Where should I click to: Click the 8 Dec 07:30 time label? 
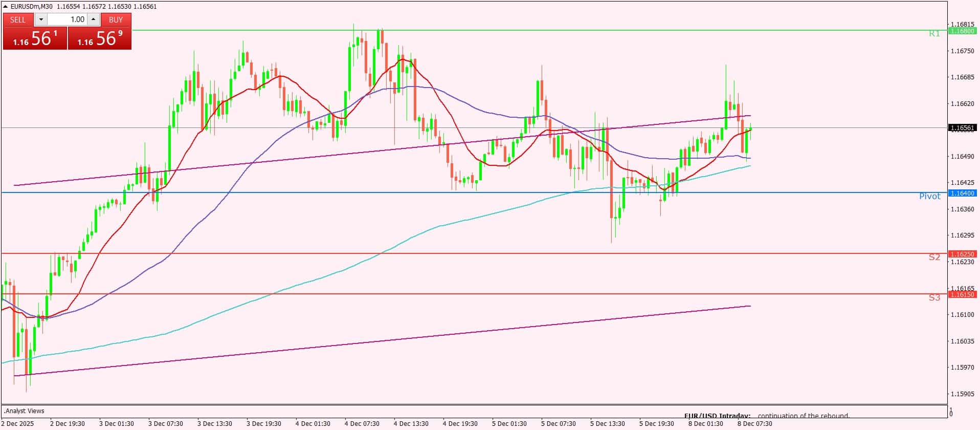pyautogui.click(x=755, y=423)
